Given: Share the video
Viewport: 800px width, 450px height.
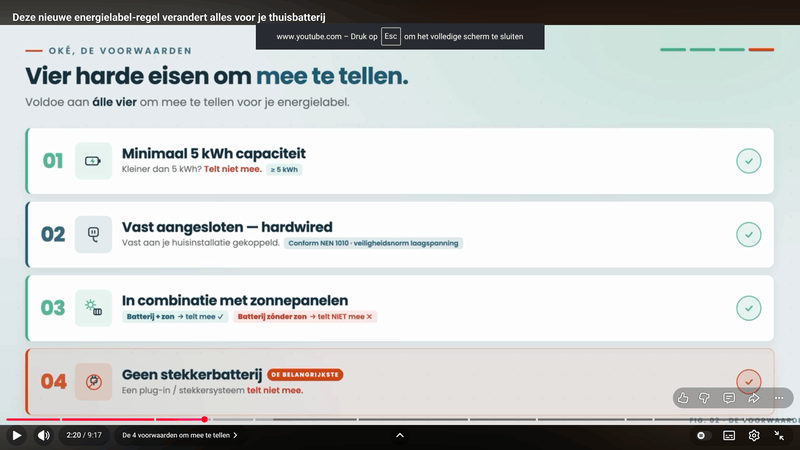Looking at the screenshot, I should point(754,398).
